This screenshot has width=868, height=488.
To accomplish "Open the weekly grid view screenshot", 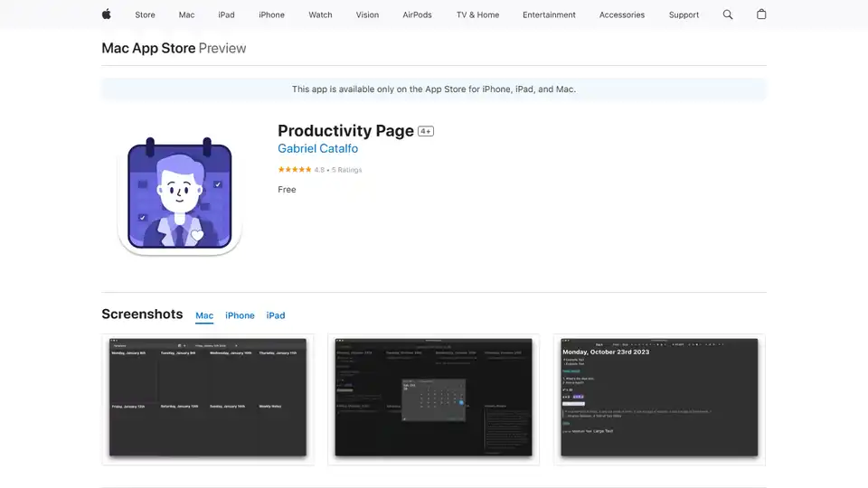I will pos(208,399).
